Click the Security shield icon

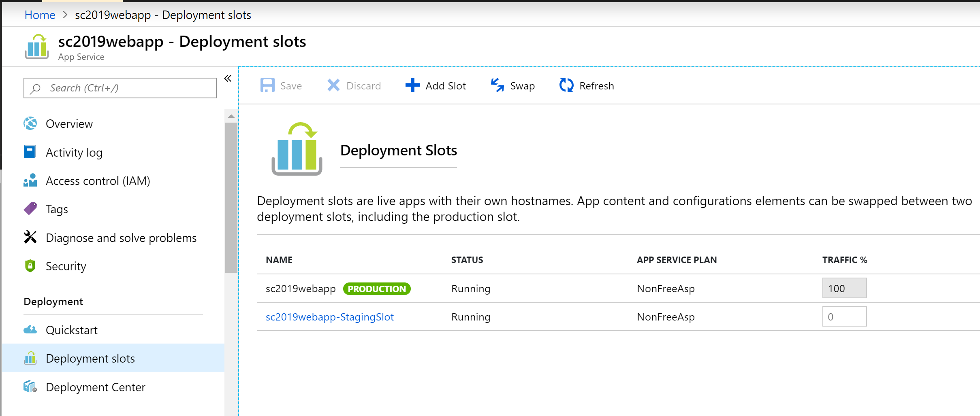(x=30, y=266)
